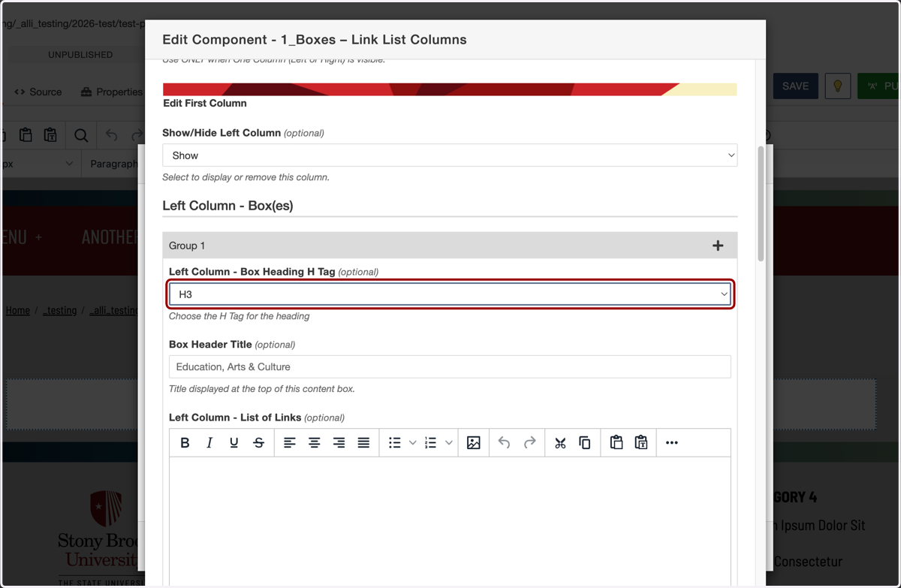Redo in the links editor toolbar
Screen dimensions: 901x588
(529, 443)
